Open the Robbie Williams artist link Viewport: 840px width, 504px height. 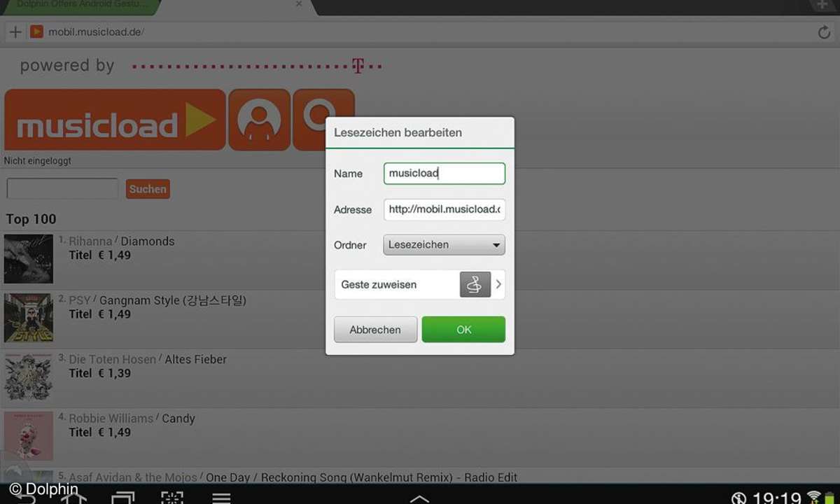[x=111, y=419]
